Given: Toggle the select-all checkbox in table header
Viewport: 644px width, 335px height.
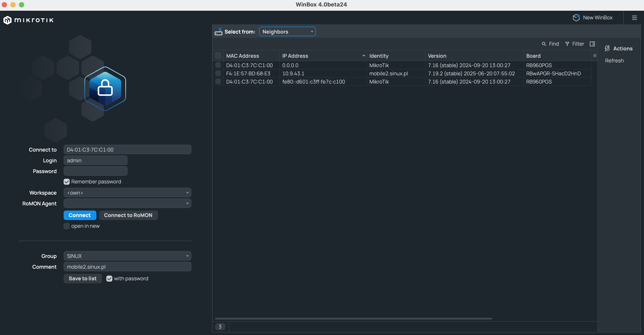Looking at the screenshot, I should pyautogui.click(x=218, y=56).
